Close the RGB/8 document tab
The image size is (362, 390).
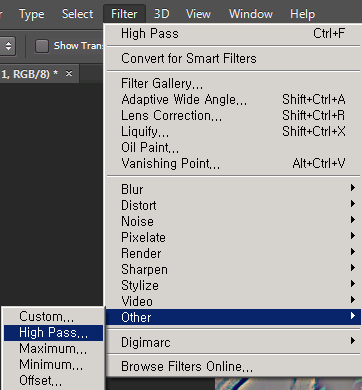[69, 73]
